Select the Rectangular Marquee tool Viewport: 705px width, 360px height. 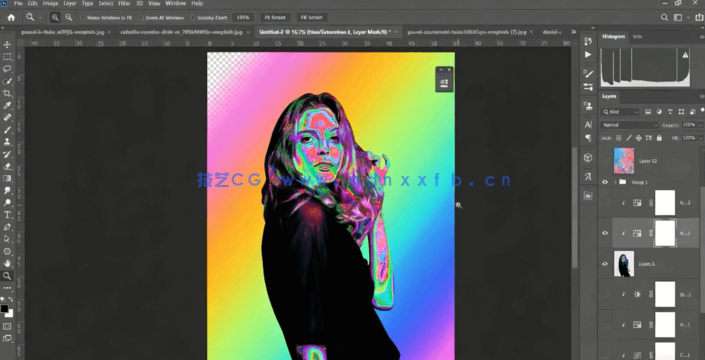pyautogui.click(x=7, y=57)
